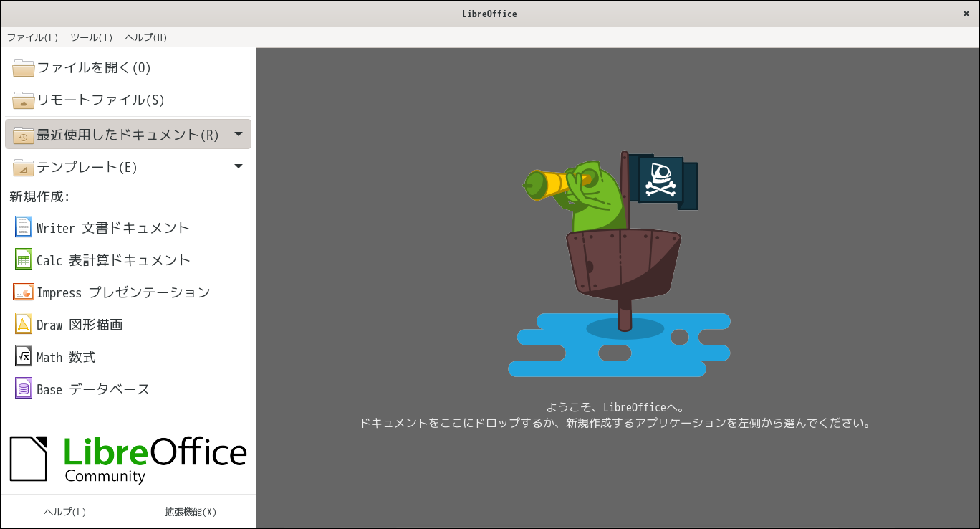Click the Impress presentation icon
980x529 pixels.
(24, 292)
